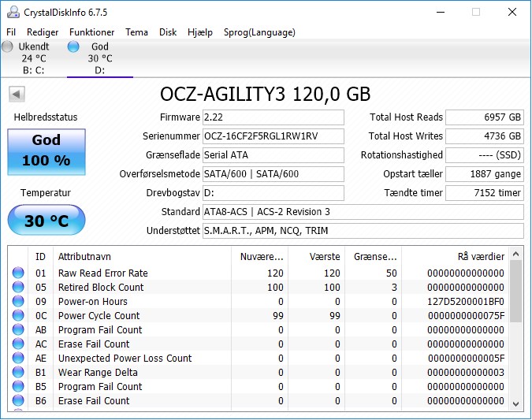Viewport: 532px width, 420px height.
Task: Click the Standard field with ATA8-ACS
Action: click(x=363, y=212)
